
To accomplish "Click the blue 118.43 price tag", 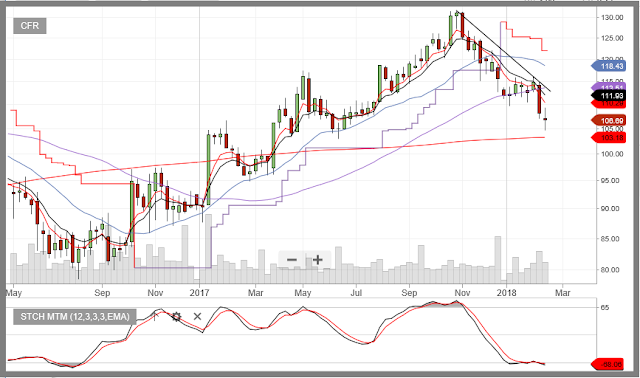I will [608, 66].
